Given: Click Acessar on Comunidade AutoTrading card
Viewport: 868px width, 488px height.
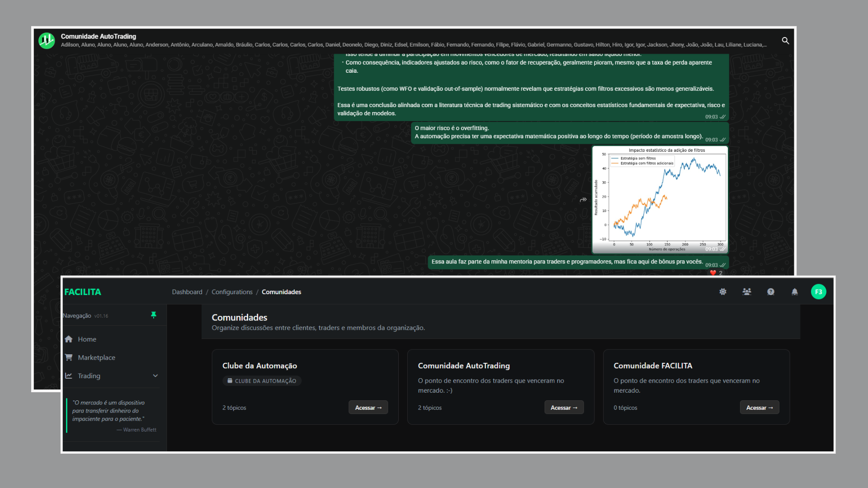Looking at the screenshot, I should [x=564, y=408].
